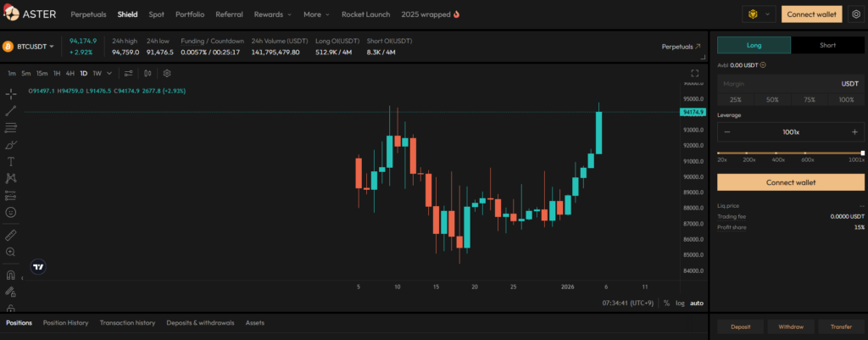The width and height of the screenshot is (868, 340).
Task: Open the emoji sticker tool
Action: click(11, 212)
